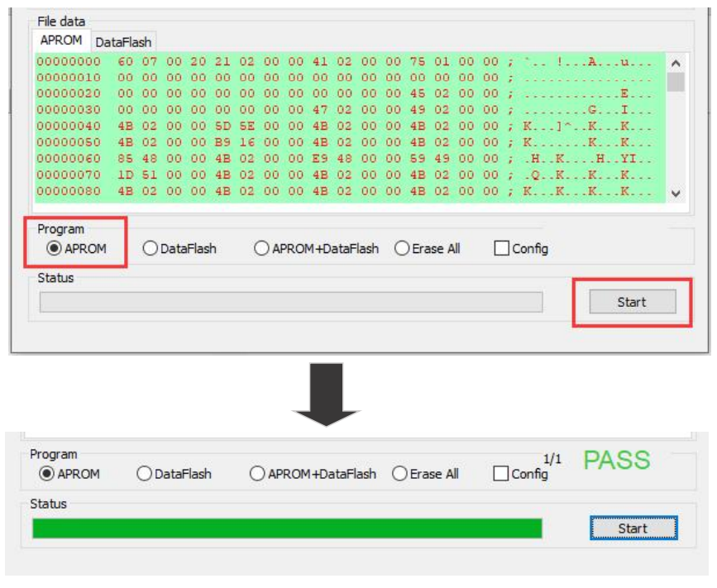Viewport: 717px width, 588px height.
Task: Choose Erase All option in the upper dialog
Action: [402, 248]
